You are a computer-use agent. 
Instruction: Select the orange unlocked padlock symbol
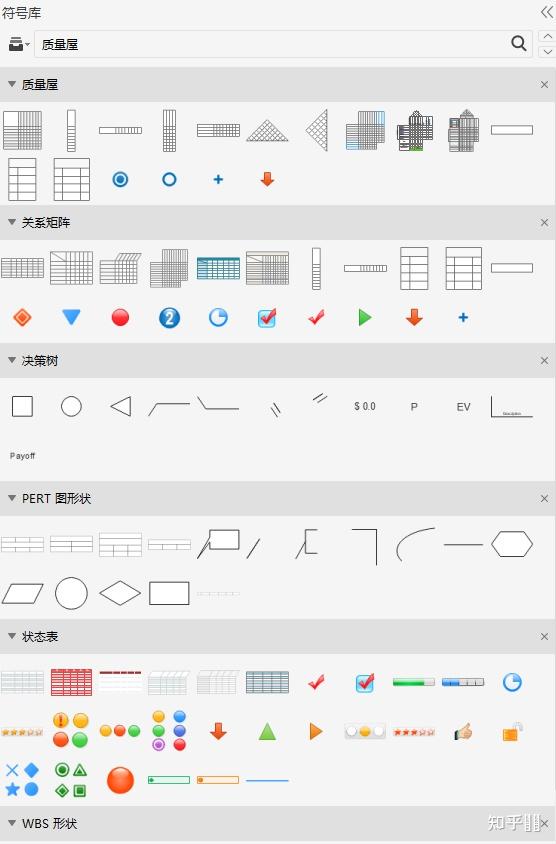tap(512, 732)
